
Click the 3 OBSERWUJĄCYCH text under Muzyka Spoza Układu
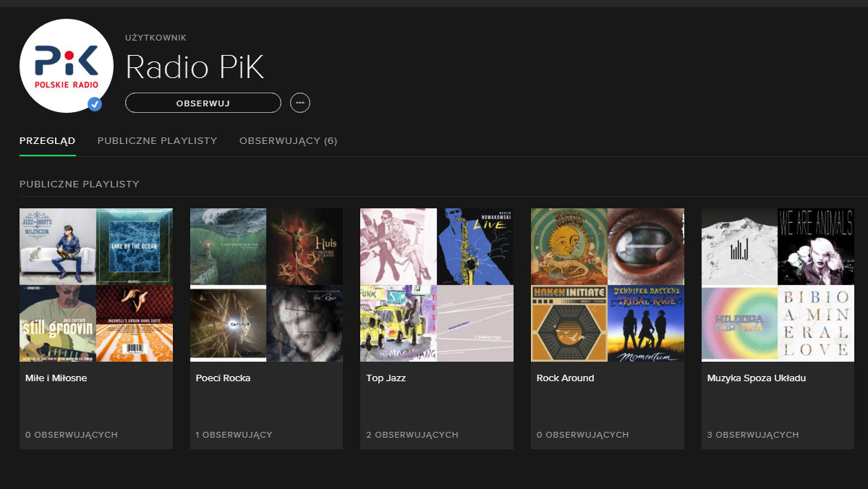click(753, 435)
